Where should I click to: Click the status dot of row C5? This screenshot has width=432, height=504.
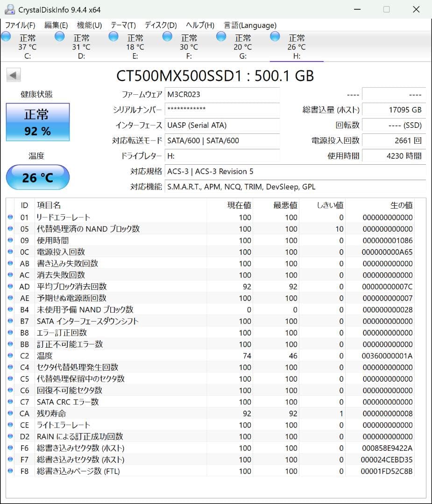click(x=10, y=378)
